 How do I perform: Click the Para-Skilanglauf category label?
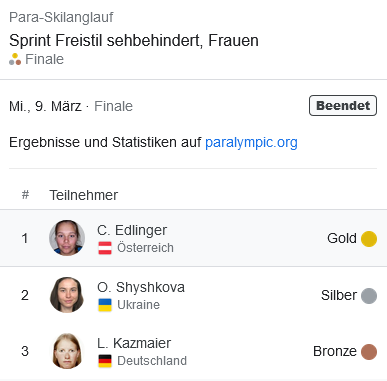[x=61, y=17]
